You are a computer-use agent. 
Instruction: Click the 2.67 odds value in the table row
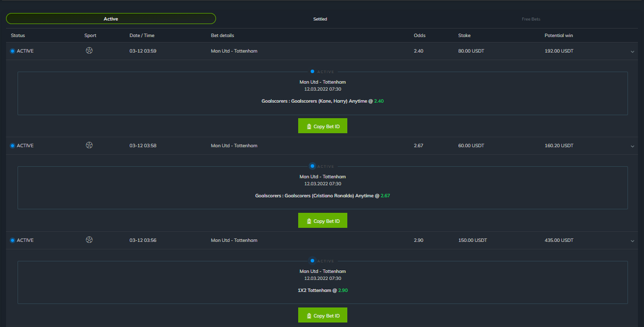[x=419, y=146]
